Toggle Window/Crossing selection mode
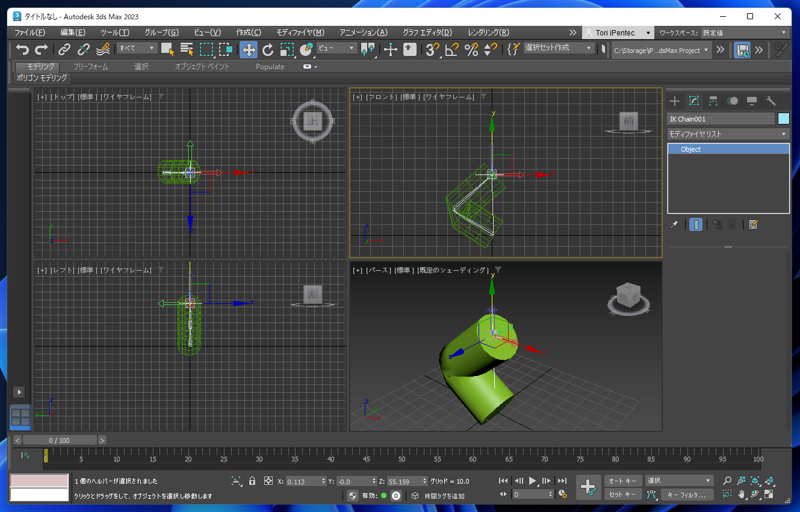 pyautogui.click(x=226, y=49)
